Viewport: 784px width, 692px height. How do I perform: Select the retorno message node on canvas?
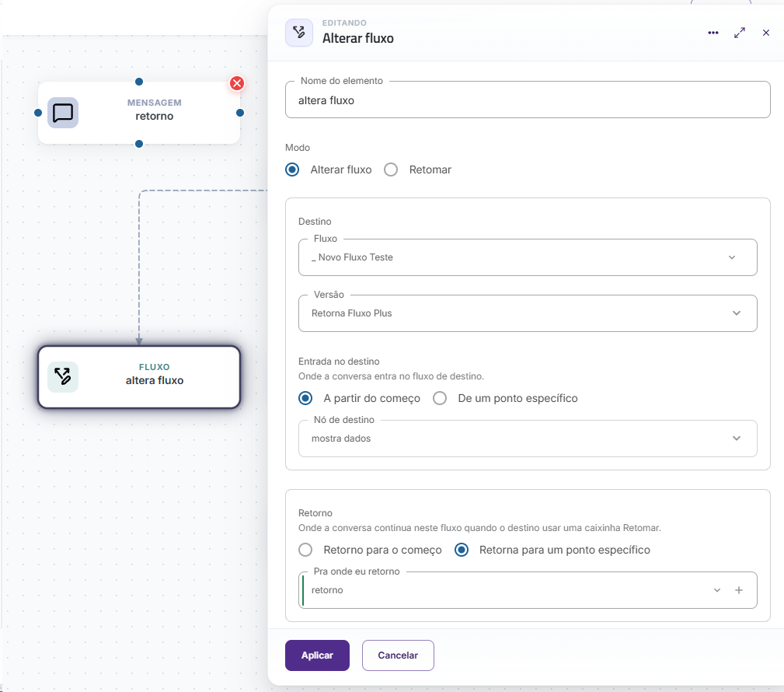139,113
